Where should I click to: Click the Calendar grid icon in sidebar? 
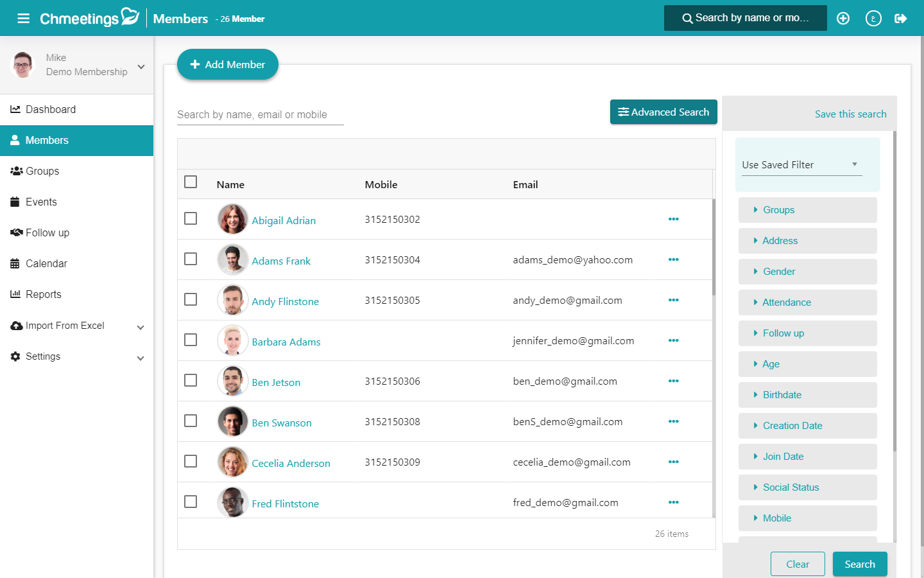point(15,263)
